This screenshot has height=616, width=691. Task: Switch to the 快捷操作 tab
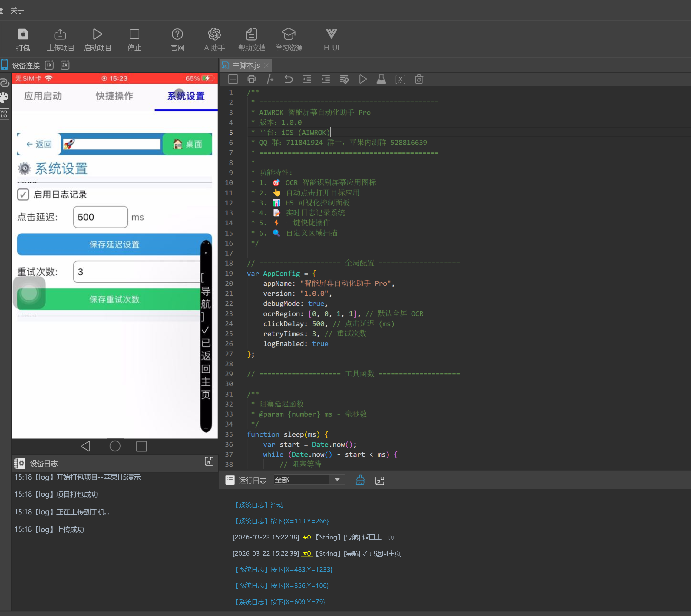pos(114,96)
